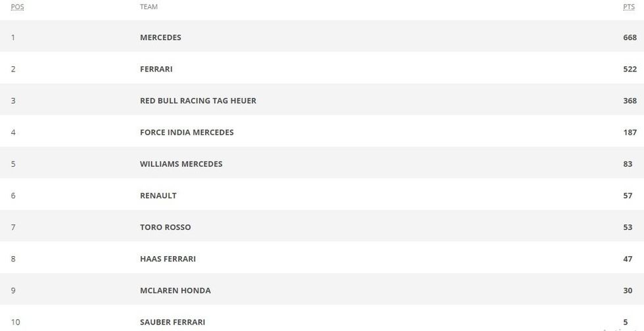Screen dimensions: 644x331
Task: Open the Toro Rosso entry
Action: point(165,227)
